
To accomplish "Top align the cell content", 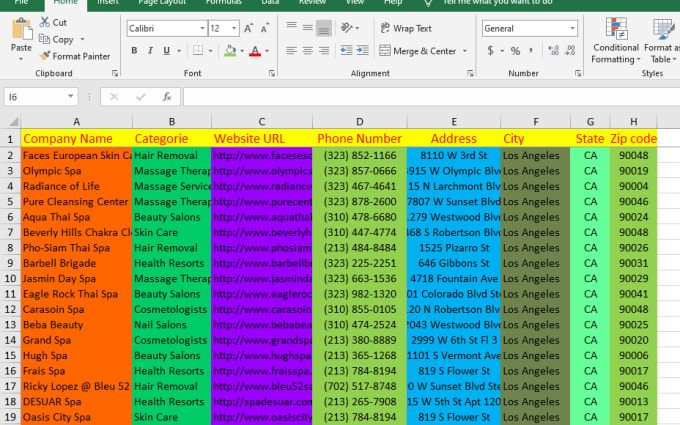I will [291, 28].
